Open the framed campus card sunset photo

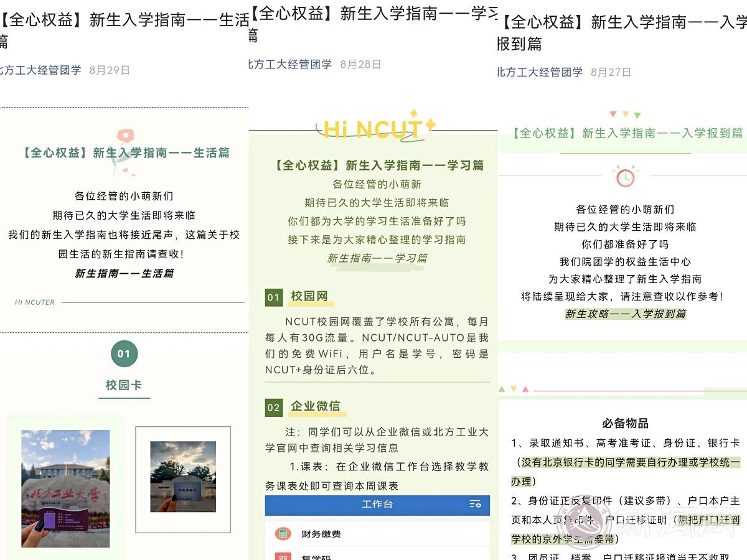pyautogui.click(x=183, y=477)
